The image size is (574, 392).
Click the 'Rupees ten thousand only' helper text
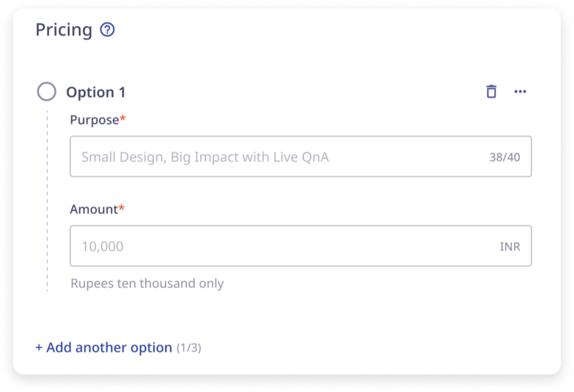[x=147, y=283]
